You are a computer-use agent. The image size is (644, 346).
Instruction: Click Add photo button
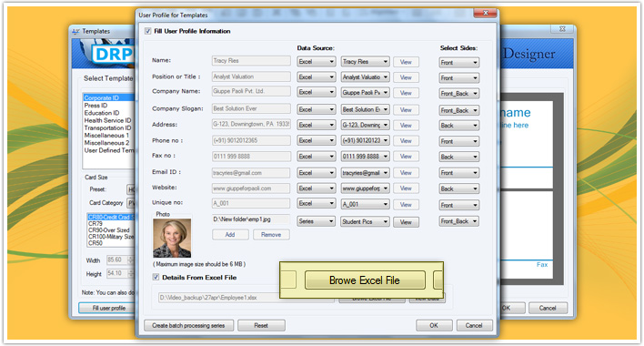pos(230,235)
